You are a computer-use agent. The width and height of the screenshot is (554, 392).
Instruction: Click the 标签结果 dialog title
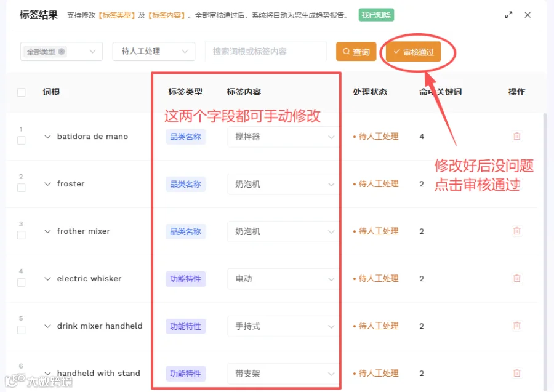pyautogui.click(x=39, y=15)
